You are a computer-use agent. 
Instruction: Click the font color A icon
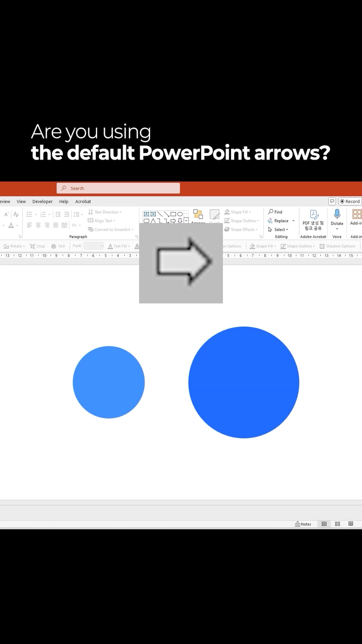coord(11,225)
